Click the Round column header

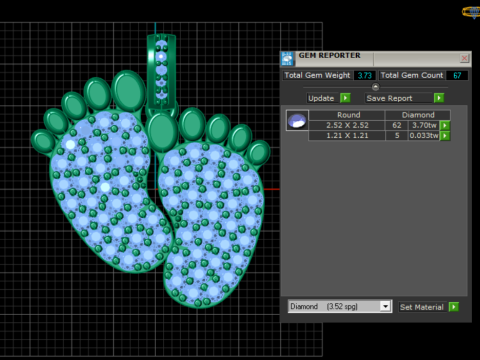coord(347,115)
